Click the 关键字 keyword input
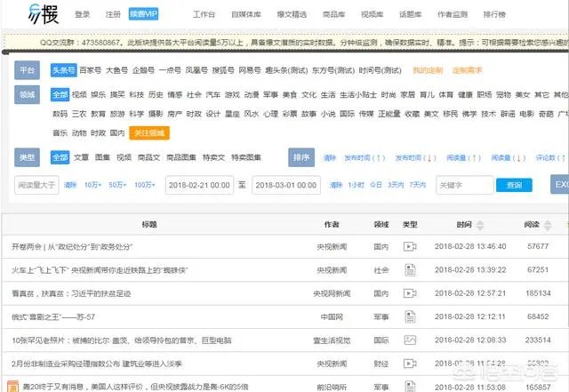 (465, 185)
